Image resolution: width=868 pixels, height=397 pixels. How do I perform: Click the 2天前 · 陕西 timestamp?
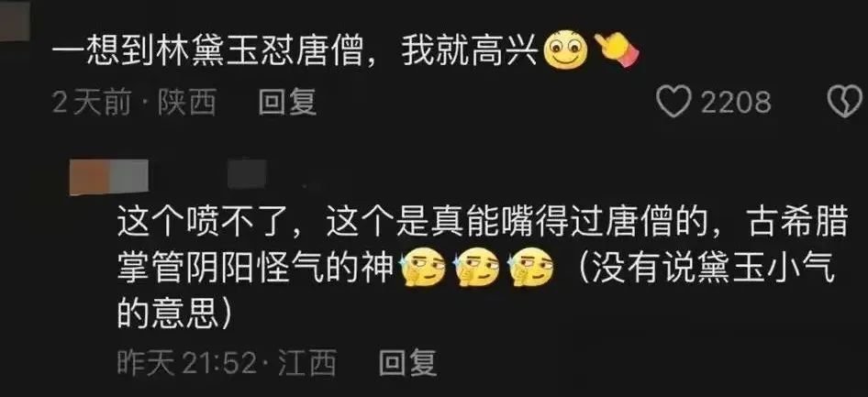pyautogui.click(x=134, y=103)
